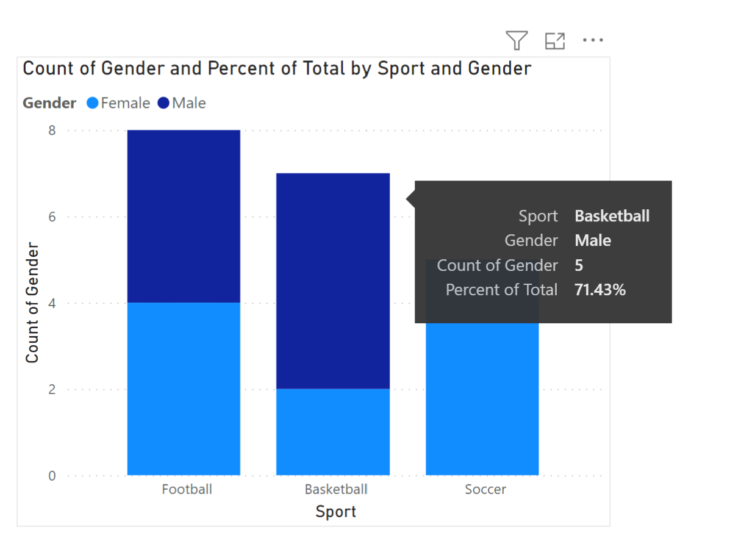Click the Male legend color dot

[163, 104]
